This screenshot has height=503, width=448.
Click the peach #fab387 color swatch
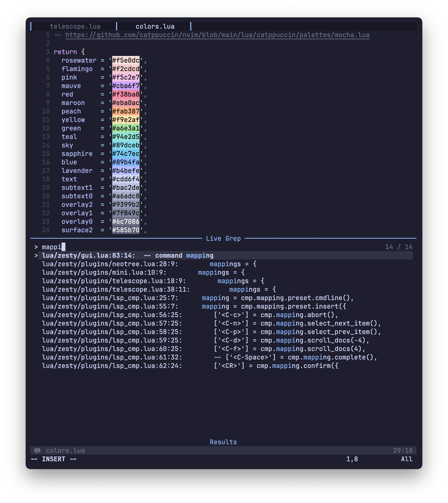pyautogui.click(x=126, y=111)
